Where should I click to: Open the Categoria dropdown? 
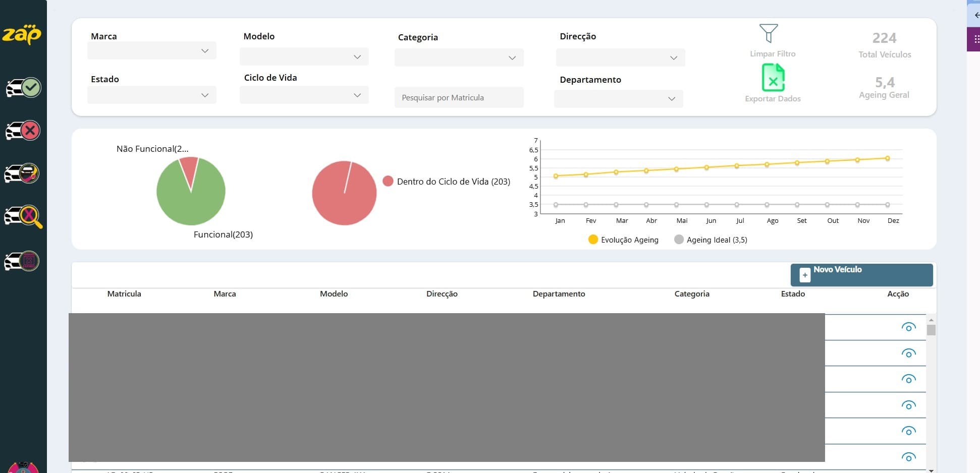pyautogui.click(x=459, y=57)
